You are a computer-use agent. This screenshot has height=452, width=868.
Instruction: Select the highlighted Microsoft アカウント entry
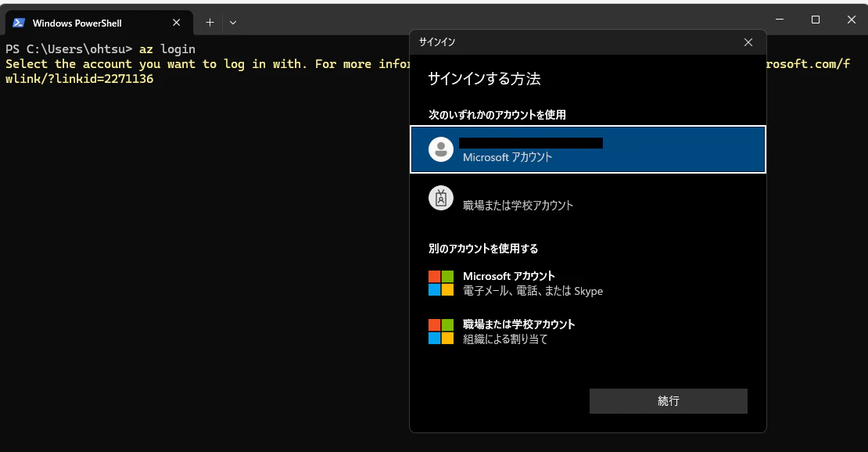[x=586, y=149]
